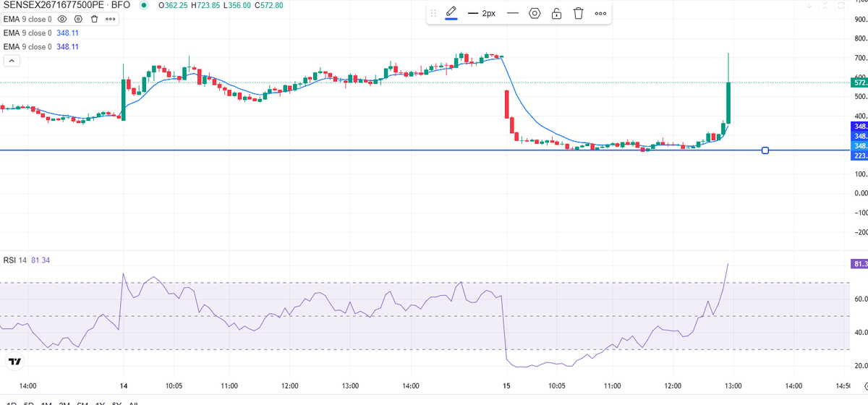Viewport: 868px width, 405px height.
Task: Toggle visibility eye for first EMA 9 indicator
Action: click(62, 19)
